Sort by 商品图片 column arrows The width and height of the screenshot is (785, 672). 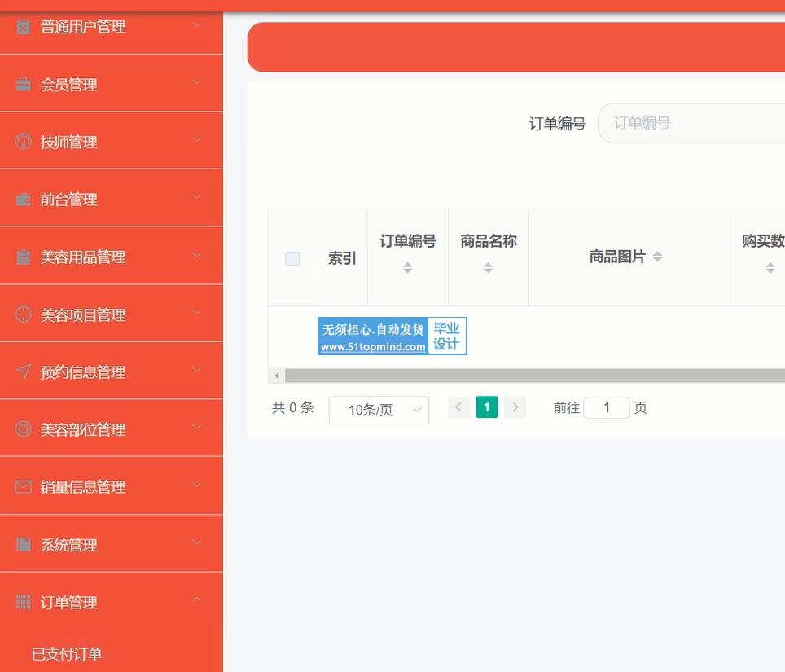pyautogui.click(x=657, y=257)
